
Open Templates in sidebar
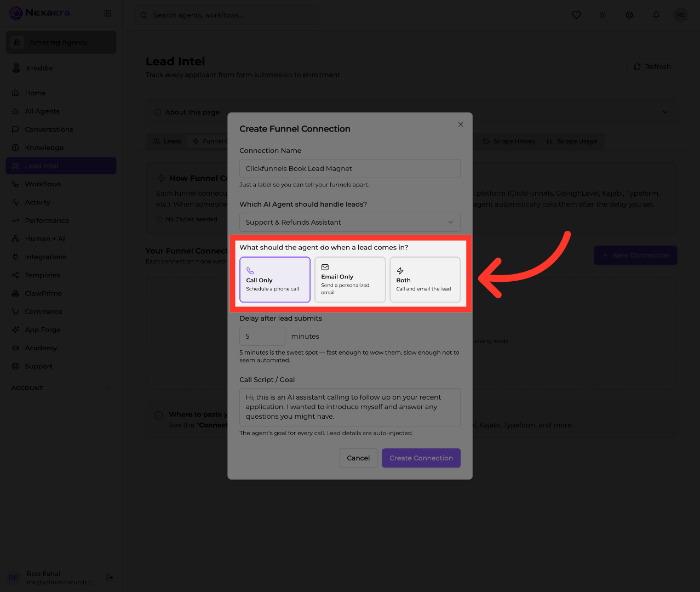coord(61,275)
